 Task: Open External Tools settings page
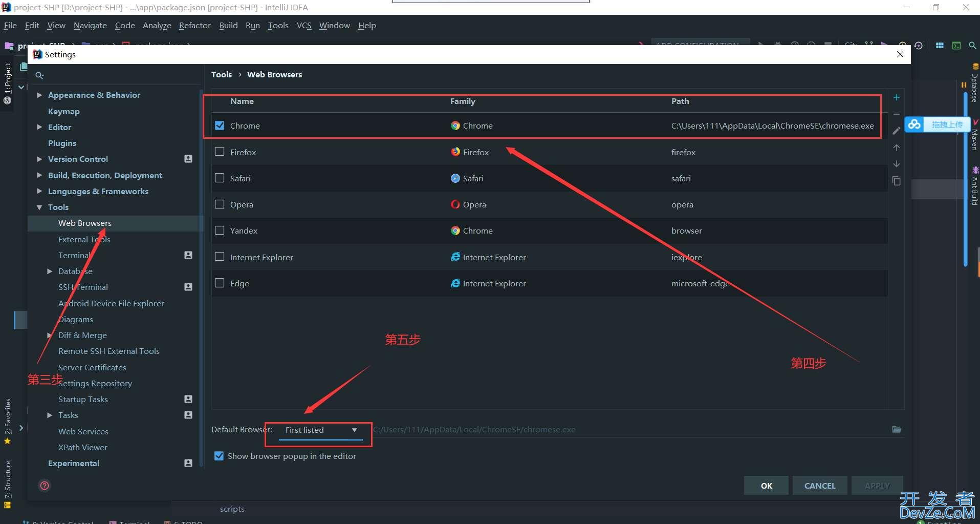(x=84, y=239)
